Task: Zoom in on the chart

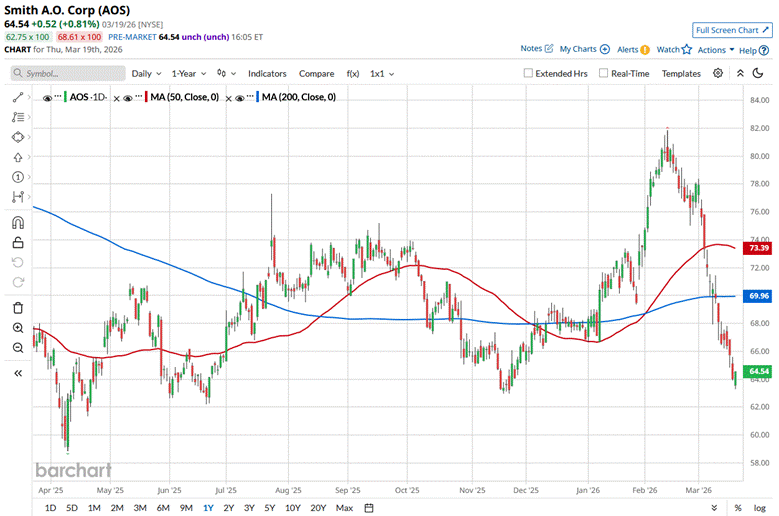Action: 18,328
